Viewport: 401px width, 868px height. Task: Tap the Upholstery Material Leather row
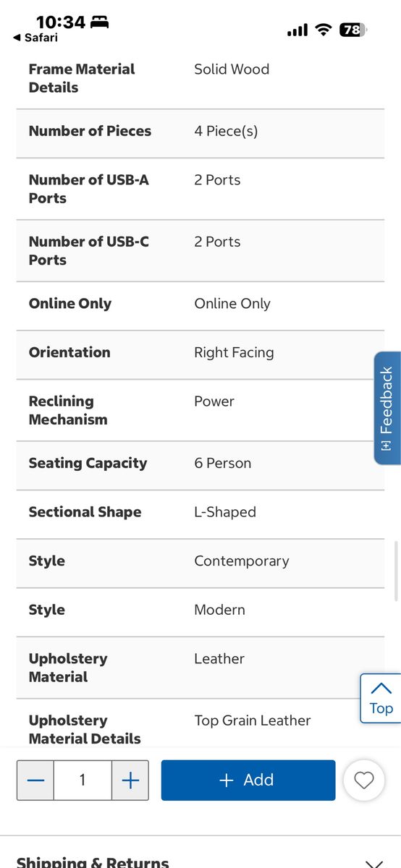pyautogui.click(x=200, y=668)
